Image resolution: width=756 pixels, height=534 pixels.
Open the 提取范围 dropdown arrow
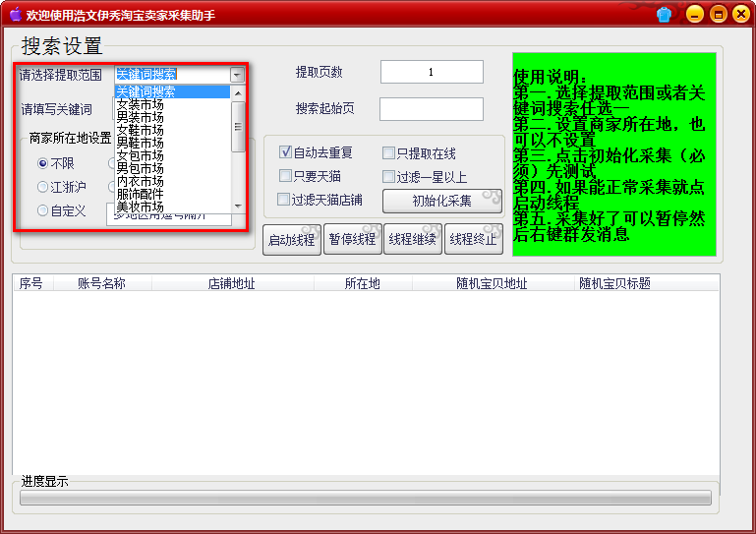click(237, 76)
